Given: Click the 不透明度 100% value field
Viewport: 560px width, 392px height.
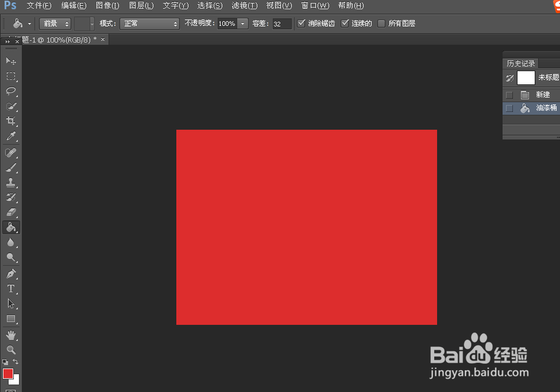Looking at the screenshot, I should (227, 24).
